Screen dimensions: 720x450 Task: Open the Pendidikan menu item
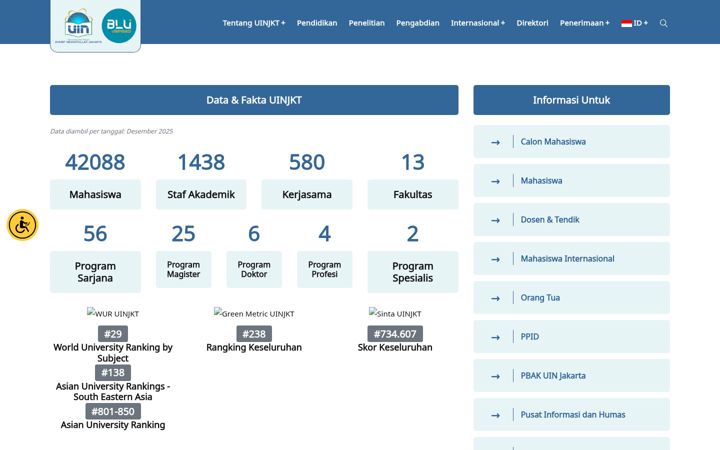point(317,23)
